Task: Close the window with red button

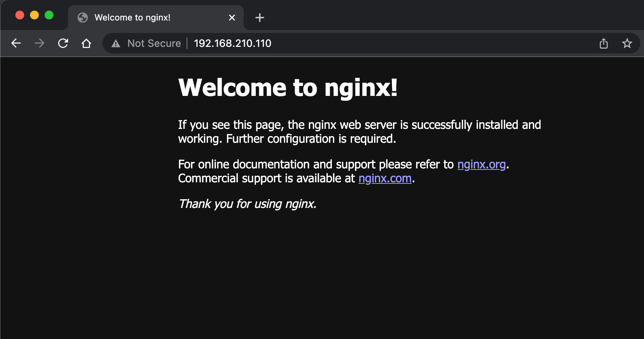Action: tap(20, 15)
